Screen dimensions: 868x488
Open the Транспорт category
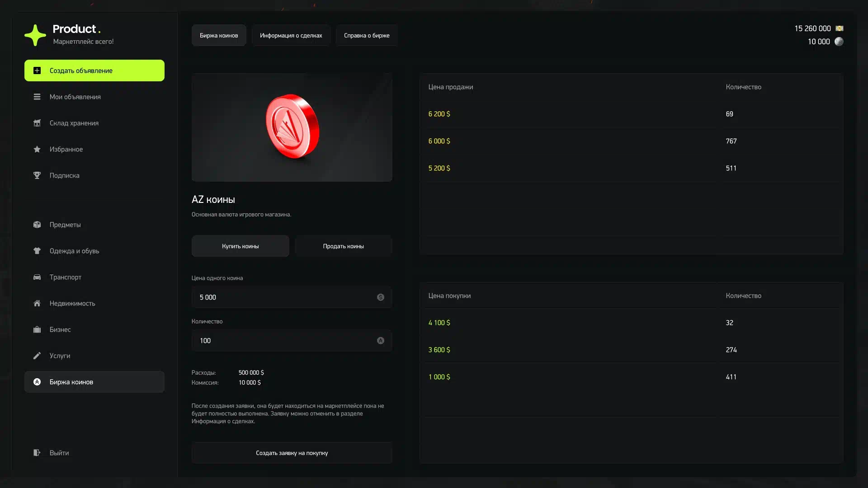click(x=94, y=277)
